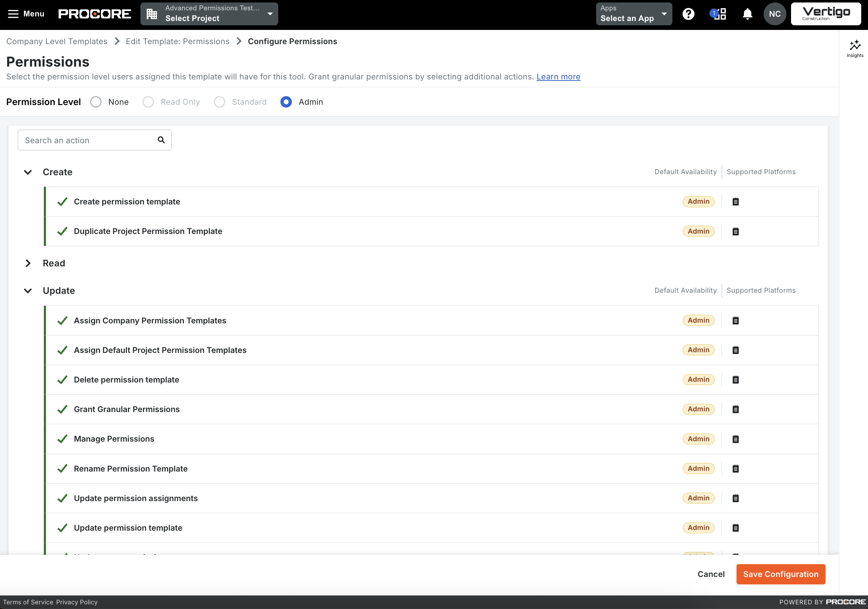This screenshot has height=609, width=868.
Task: Open the NC user avatar
Action: 774,14
